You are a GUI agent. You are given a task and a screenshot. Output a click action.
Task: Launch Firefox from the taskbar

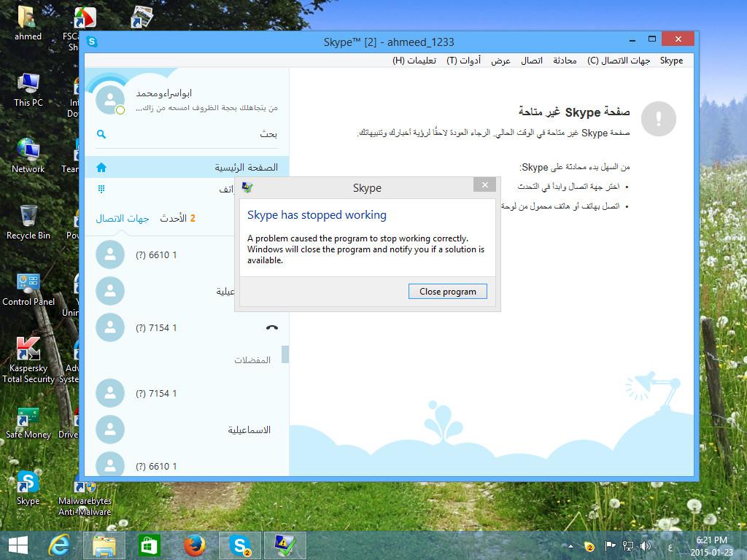point(194,545)
